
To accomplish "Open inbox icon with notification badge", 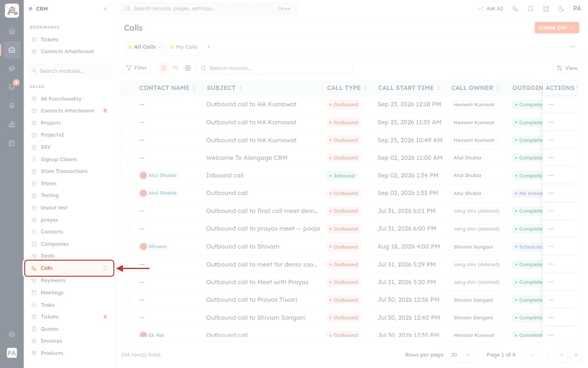I will pyautogui.click(x=12, y=87).
